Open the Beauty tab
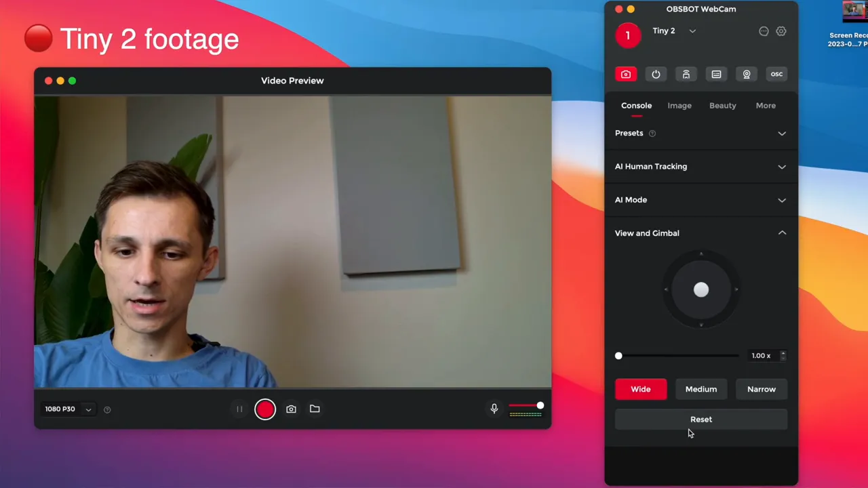This screenshot has width=868, height=488. (723, 106)
